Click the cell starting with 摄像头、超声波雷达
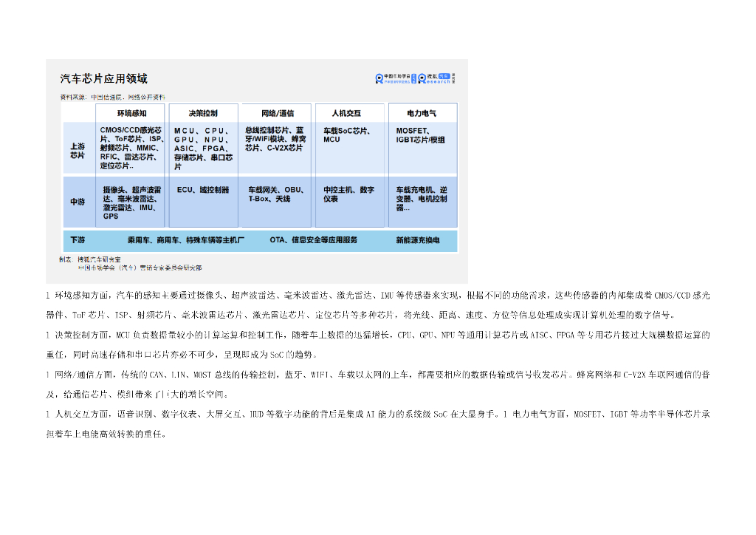Viewport: 756px width, 535px height. (x=131, y=202)
